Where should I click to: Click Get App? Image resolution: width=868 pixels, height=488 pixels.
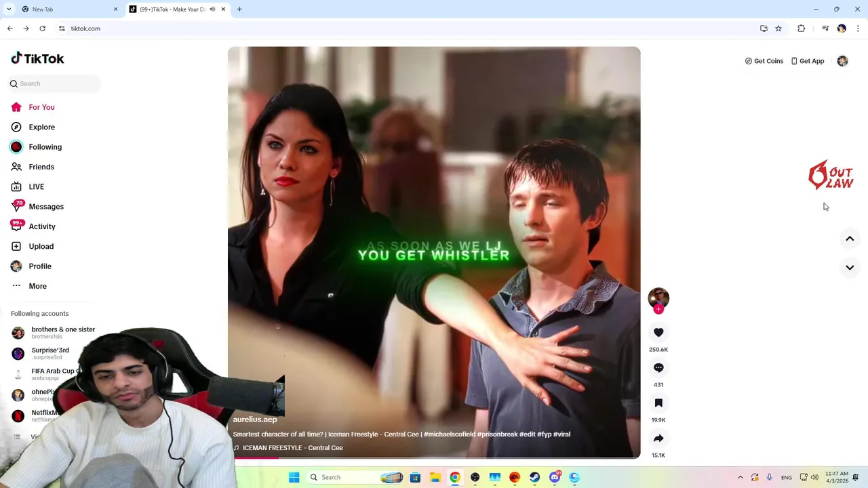point(807,61)
